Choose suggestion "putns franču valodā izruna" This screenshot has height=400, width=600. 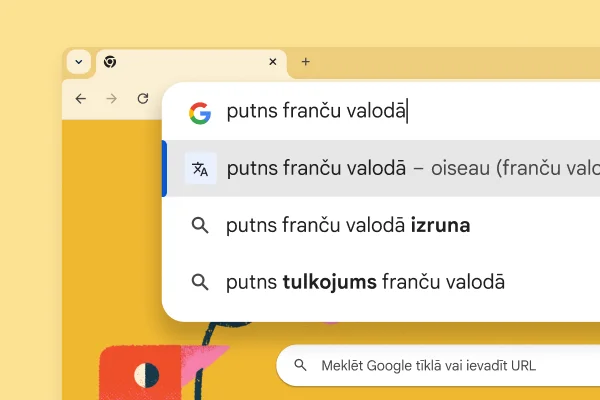[348, 226]
